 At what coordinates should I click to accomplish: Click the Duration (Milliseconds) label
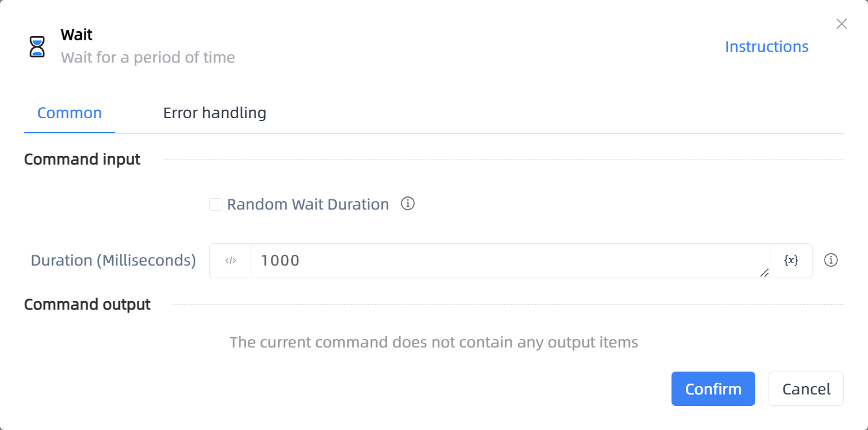pyautogui.click(x=113, y=261)
